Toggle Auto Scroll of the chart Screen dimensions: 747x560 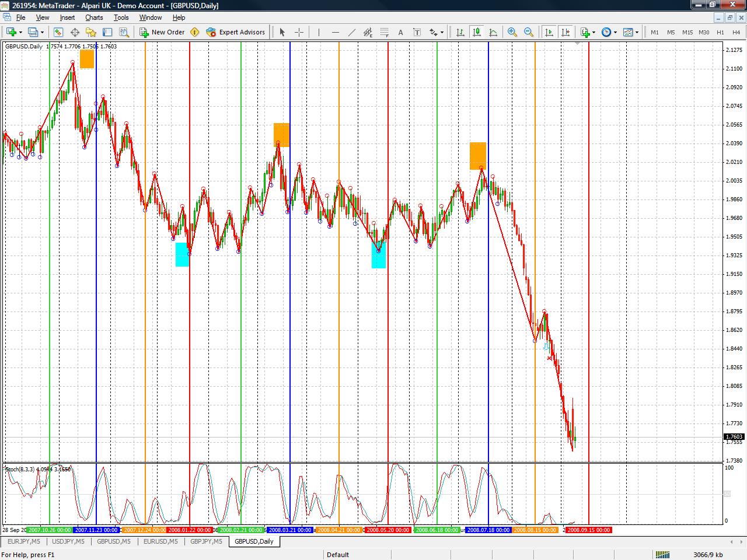pos(549,32)
